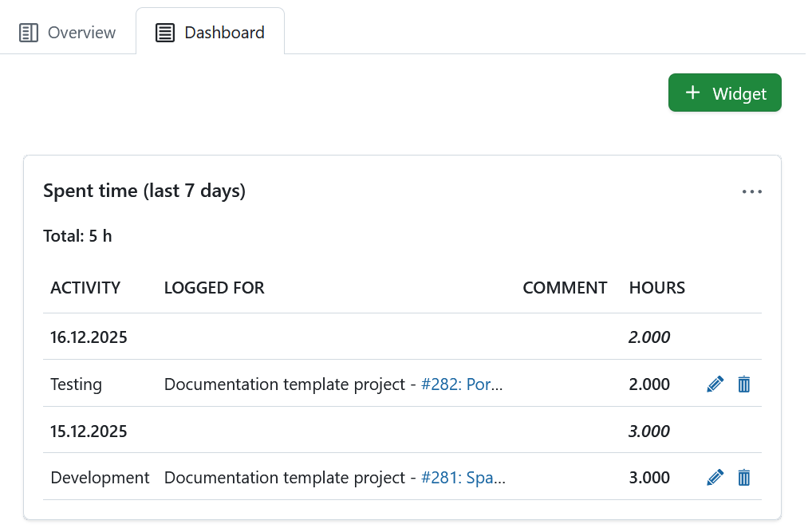Click the Total 5 h summary text
The width and height of the screenshot is (812, 532).
77,235
